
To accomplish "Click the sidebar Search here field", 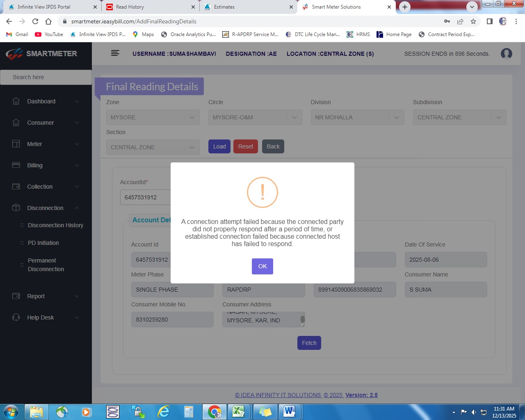I will click(x=46, y=77).
